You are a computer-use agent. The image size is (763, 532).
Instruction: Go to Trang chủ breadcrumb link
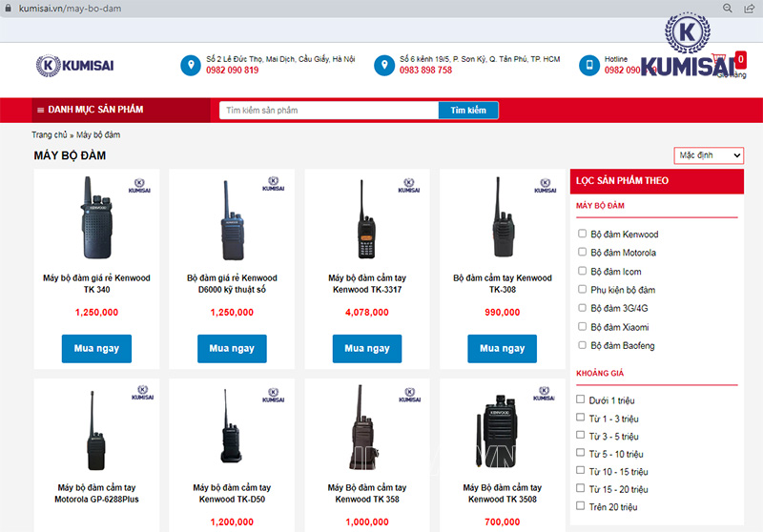click(50, 134)
